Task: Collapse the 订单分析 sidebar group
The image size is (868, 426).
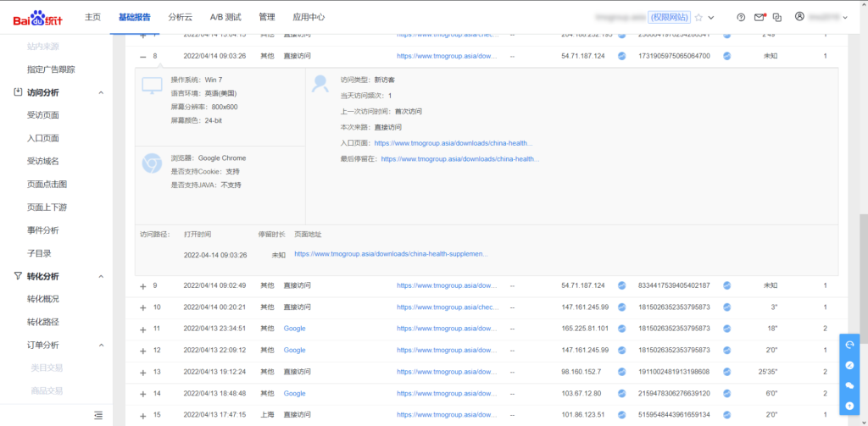Action: pyautogui.click(x=101, y=346)
